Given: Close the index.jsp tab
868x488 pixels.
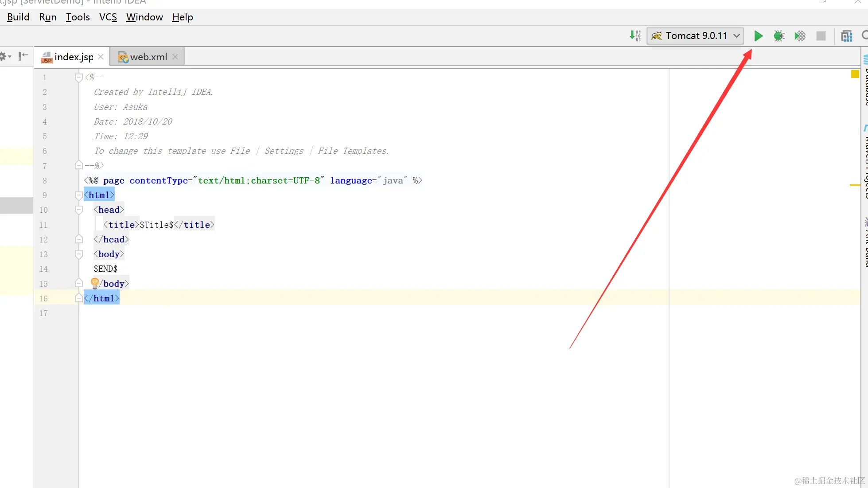Looking at the screenshot, I should pyautogui.click(x=101, y=57).
